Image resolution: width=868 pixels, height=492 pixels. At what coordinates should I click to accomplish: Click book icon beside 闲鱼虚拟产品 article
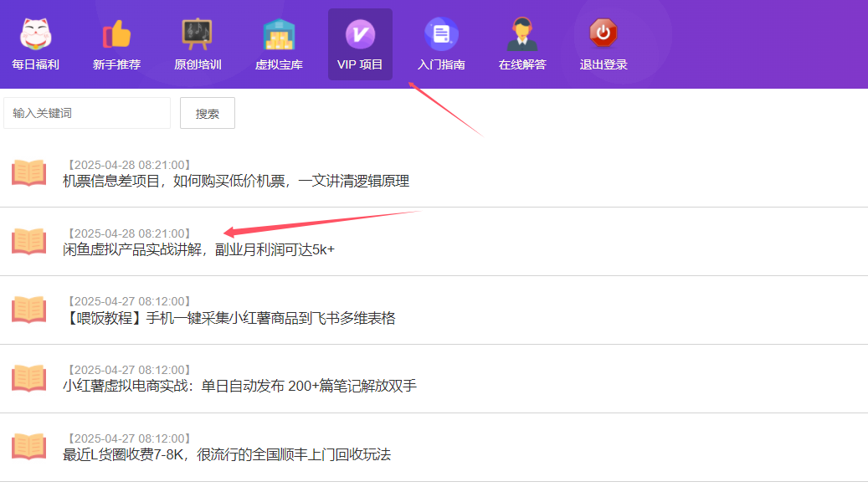[28, 241]
